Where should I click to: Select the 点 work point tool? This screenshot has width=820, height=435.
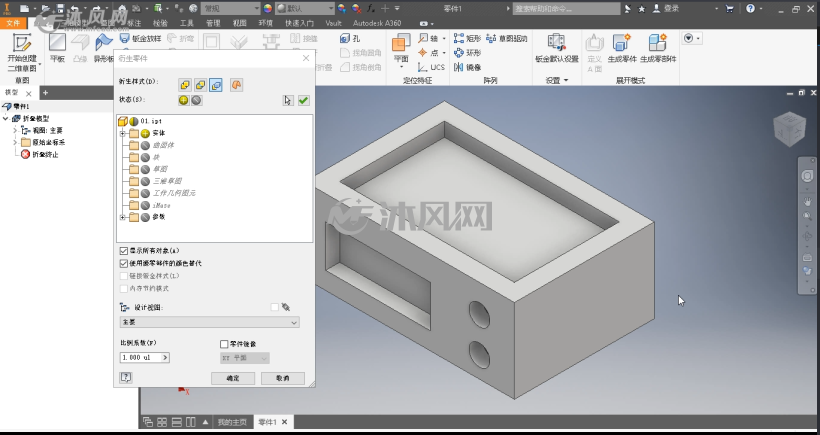point(428,53)
